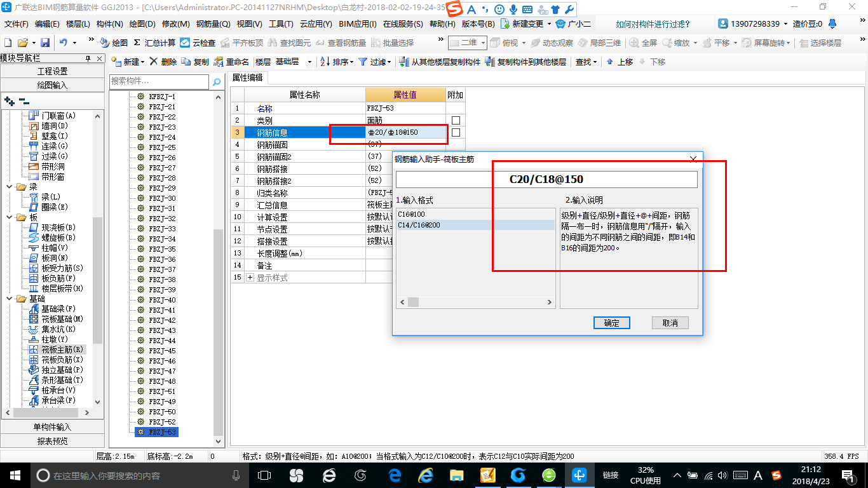Viewport: 868px width, 488px height.
Task: Pin the 模块导航栏 panel
Action: 88,58
